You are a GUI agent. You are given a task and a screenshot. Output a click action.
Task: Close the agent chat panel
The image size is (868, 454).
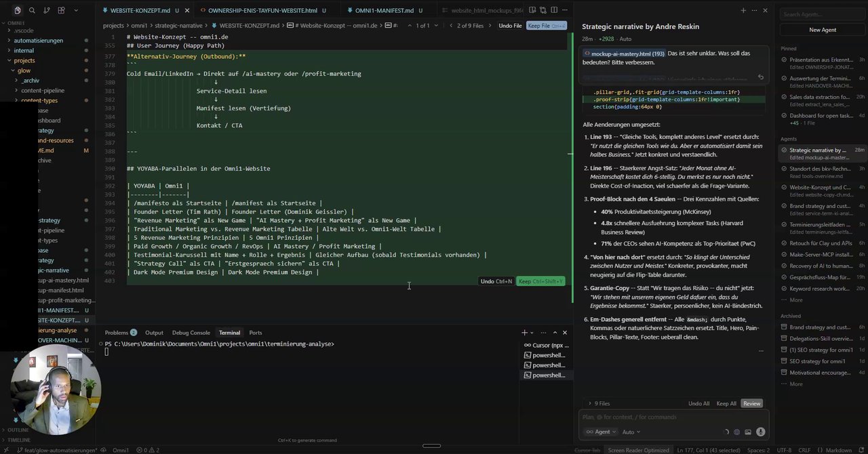pyautogui.click(x=766, y=11)
